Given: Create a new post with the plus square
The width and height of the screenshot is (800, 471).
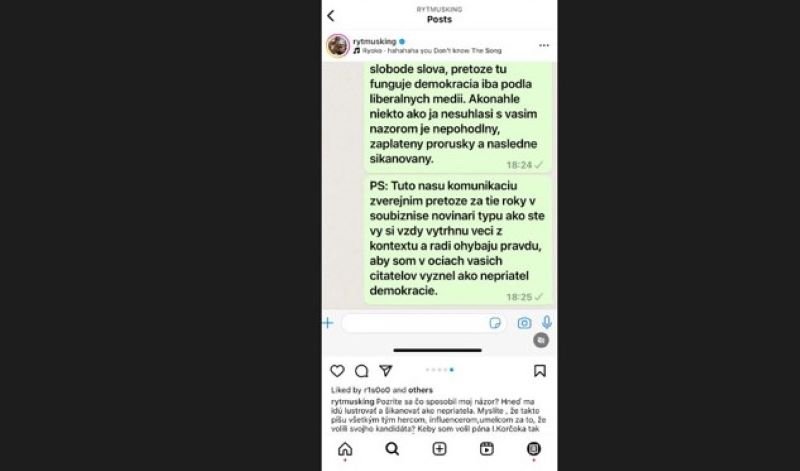Looking at the screenshot, I should [x=439, y=449].
